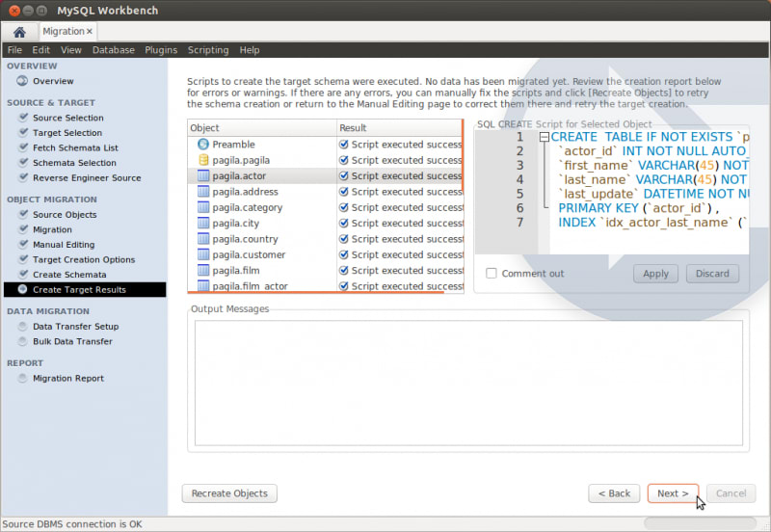Click Create Target Results step icon

[x=22, y=289]
